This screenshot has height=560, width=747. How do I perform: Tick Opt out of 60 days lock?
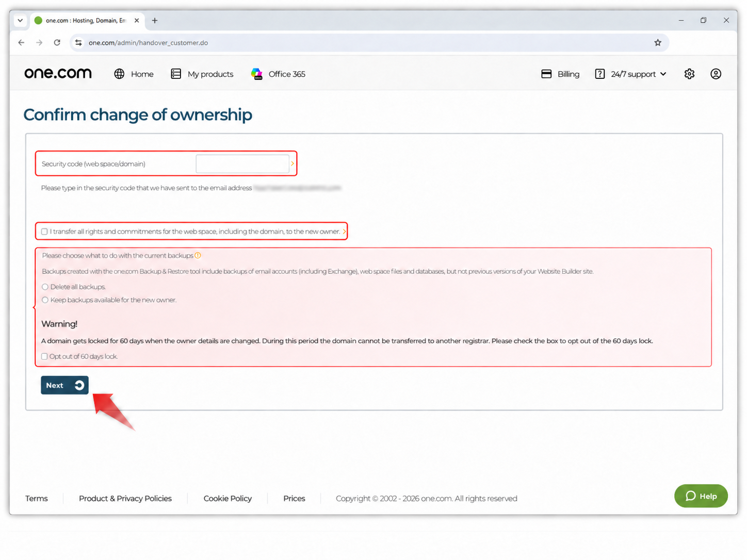(44, 356)
